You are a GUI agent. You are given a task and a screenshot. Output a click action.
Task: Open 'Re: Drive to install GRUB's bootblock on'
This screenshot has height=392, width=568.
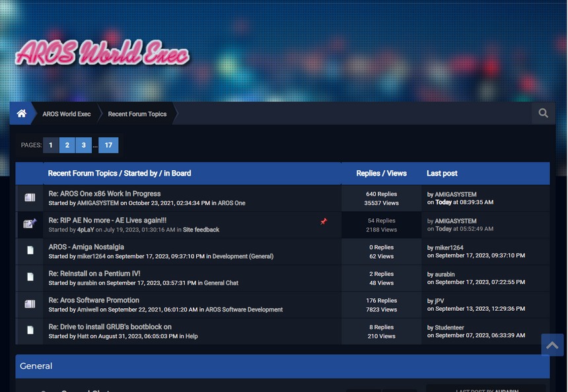tap(110, 327)
